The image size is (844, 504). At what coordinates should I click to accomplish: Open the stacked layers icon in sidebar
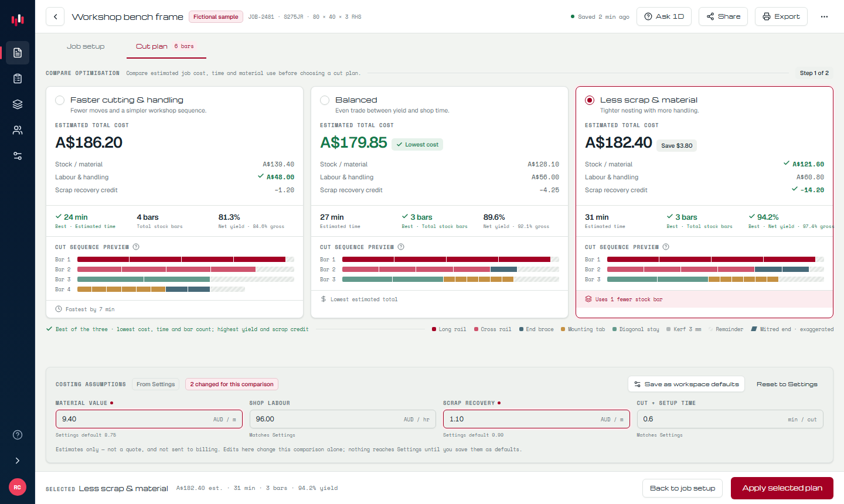pyautogui.click(x=18, y=104)
